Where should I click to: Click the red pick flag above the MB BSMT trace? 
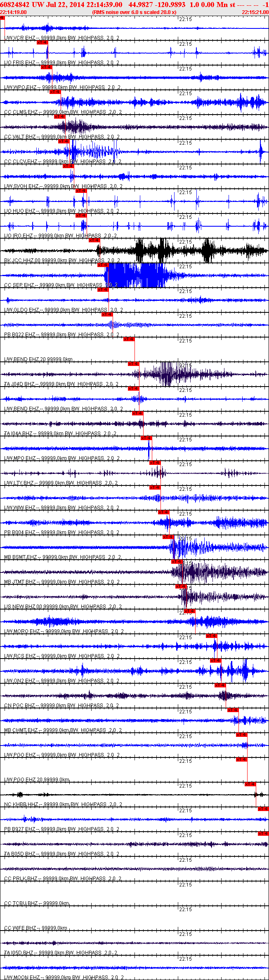(x=168, y=537)
